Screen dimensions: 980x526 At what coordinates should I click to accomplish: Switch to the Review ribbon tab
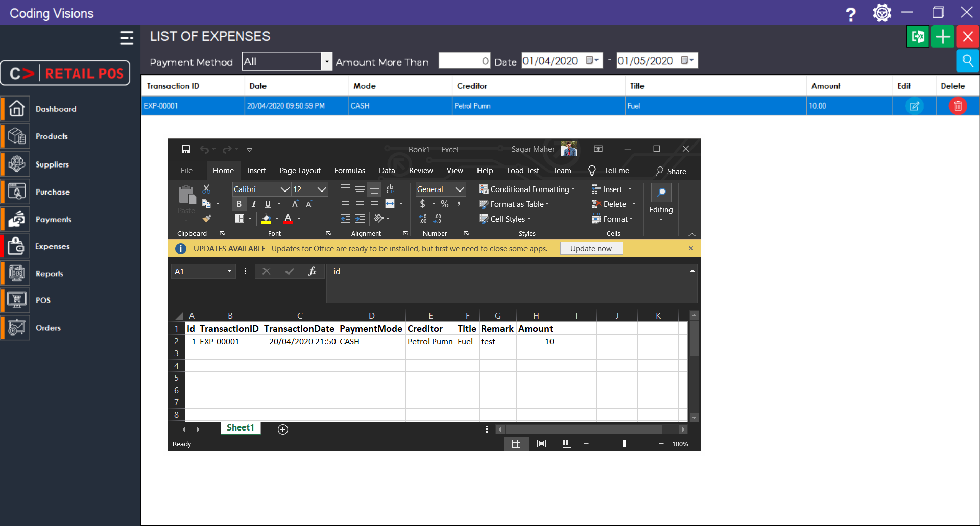point(421,171)
